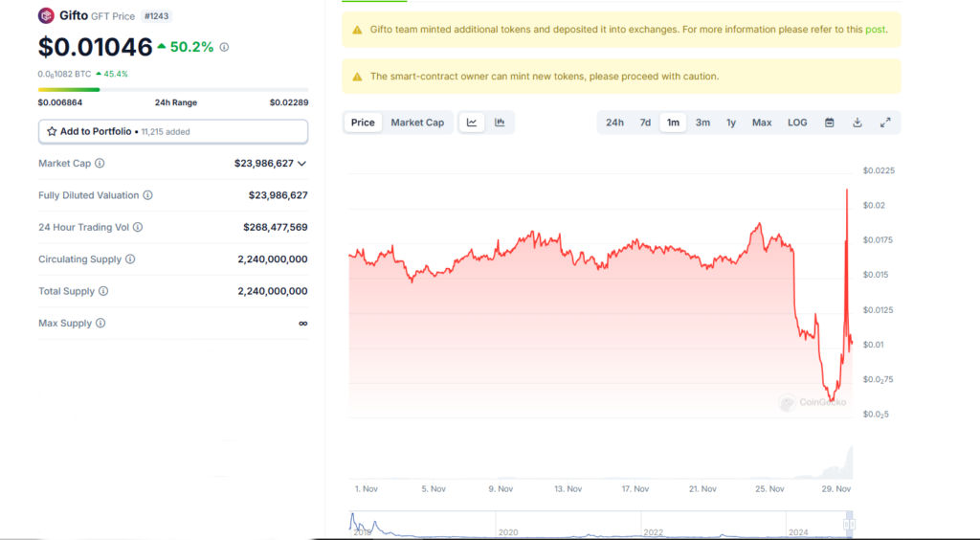Open the calendar date range picker
Viewport: 980px width, 540px height.
(x=830, y=123)
